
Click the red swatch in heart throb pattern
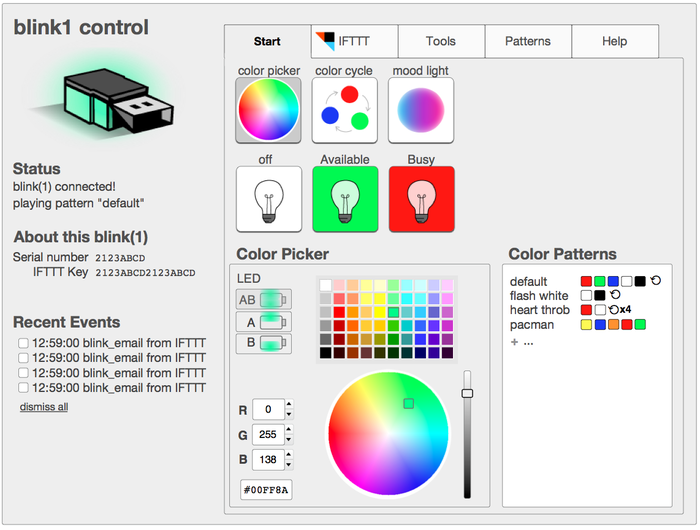tap(586, 310)
